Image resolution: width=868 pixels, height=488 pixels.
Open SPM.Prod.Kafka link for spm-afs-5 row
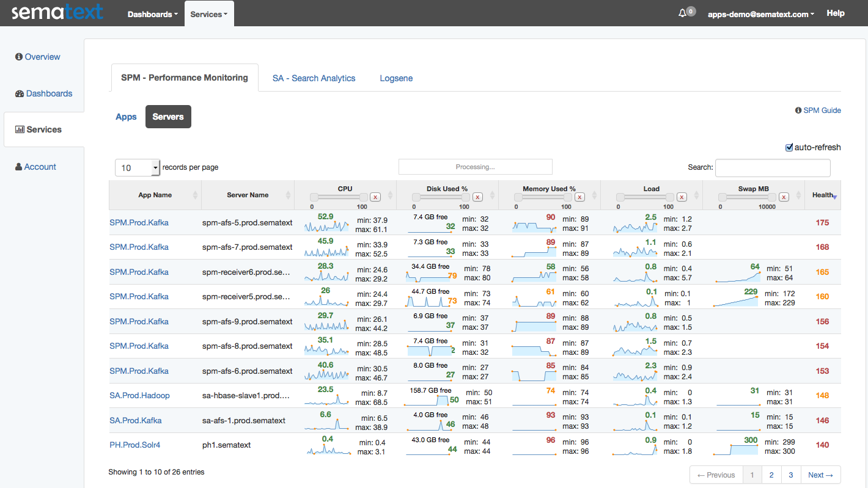(x=139, y=222)
